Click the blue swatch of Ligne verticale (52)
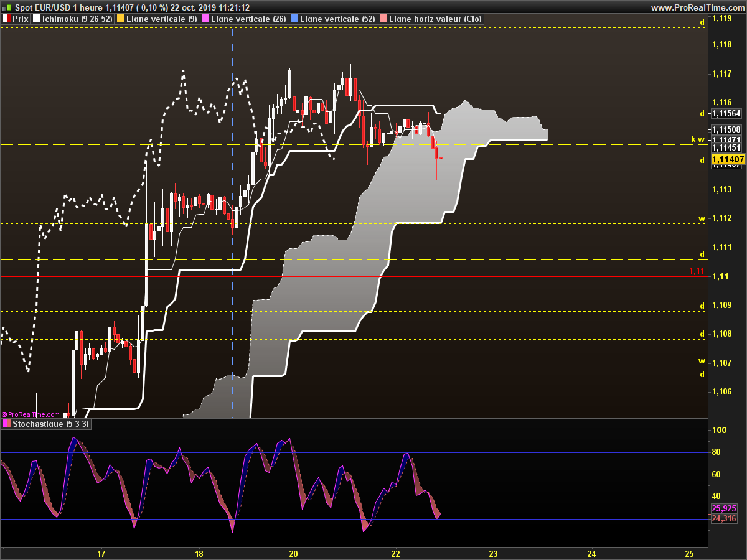The height and width of the screenshot is (560, 747). [294, 19]
